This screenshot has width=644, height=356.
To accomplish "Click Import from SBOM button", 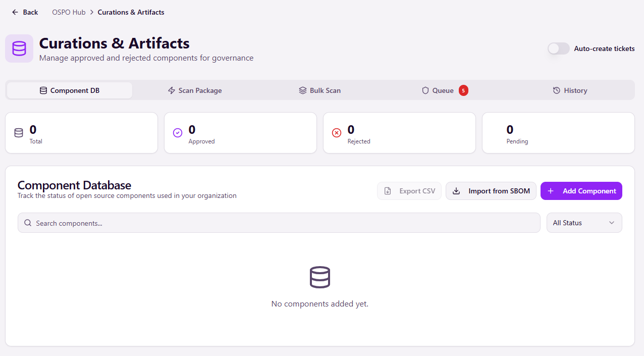I will pos(491,191).
